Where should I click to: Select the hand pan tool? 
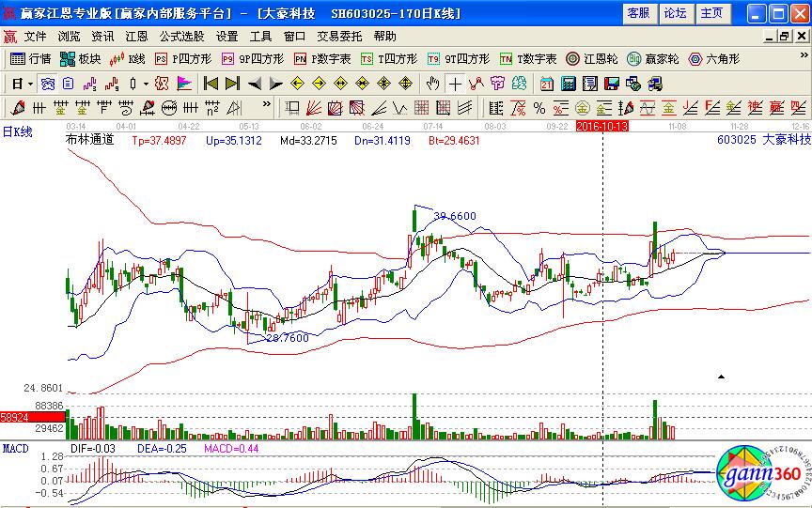(x=433, y=84)
